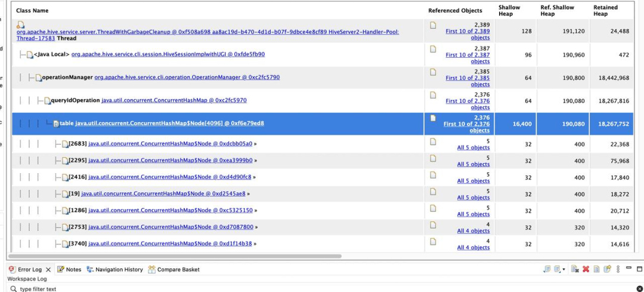Viewport: 644px width, 292px height.
Task: Click 'First 10 of 2,389 objects' link
Action: [468, 34]
